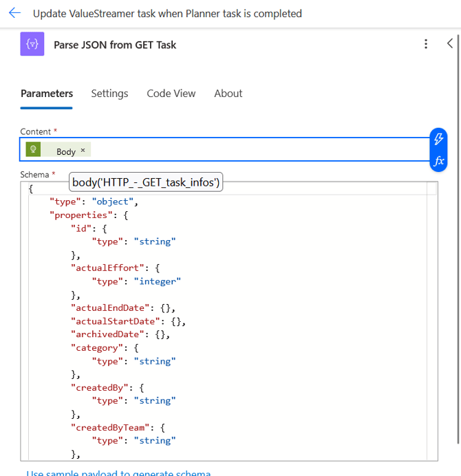461x476 pixels.
Task: Open the fx expression editor
Action: (x=438, y=162)
